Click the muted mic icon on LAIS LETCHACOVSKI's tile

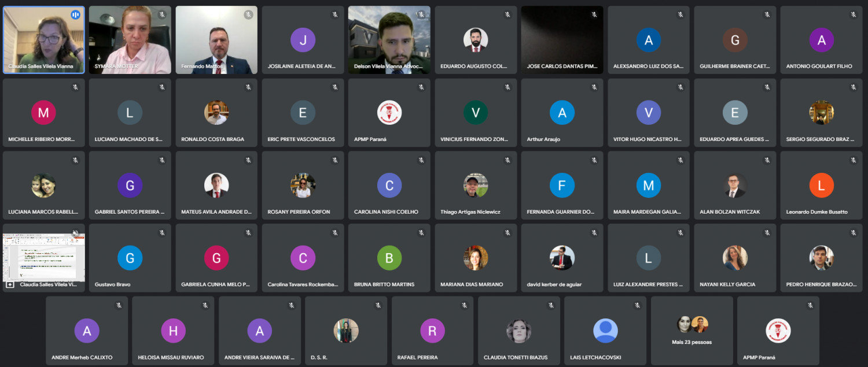click(637, 305)
